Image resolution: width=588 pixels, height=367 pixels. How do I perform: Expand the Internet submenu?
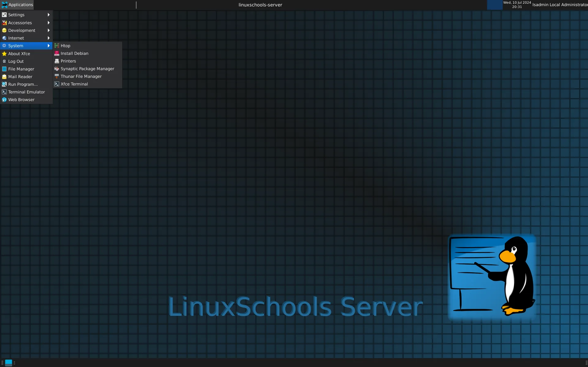pos(16,38)
